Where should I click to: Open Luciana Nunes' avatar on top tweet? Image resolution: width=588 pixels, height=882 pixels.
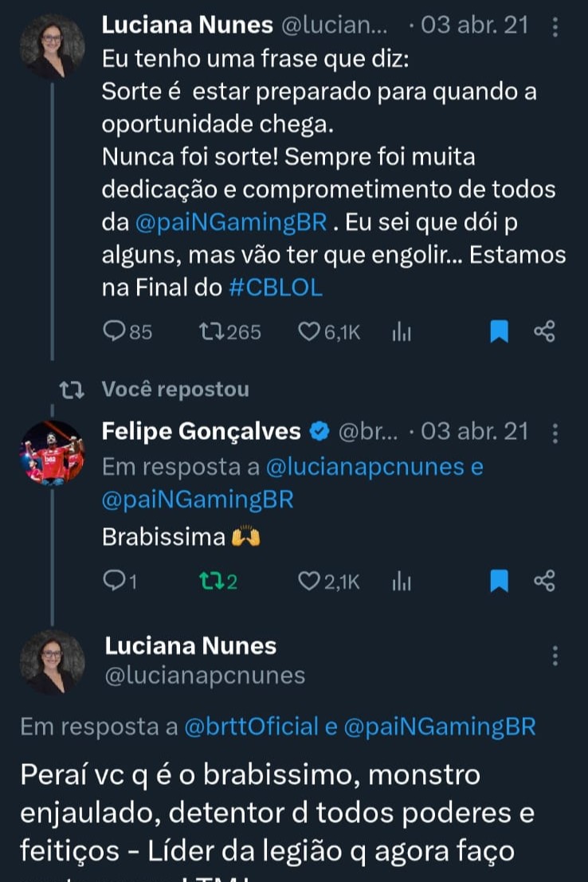(x=52, y=46)
